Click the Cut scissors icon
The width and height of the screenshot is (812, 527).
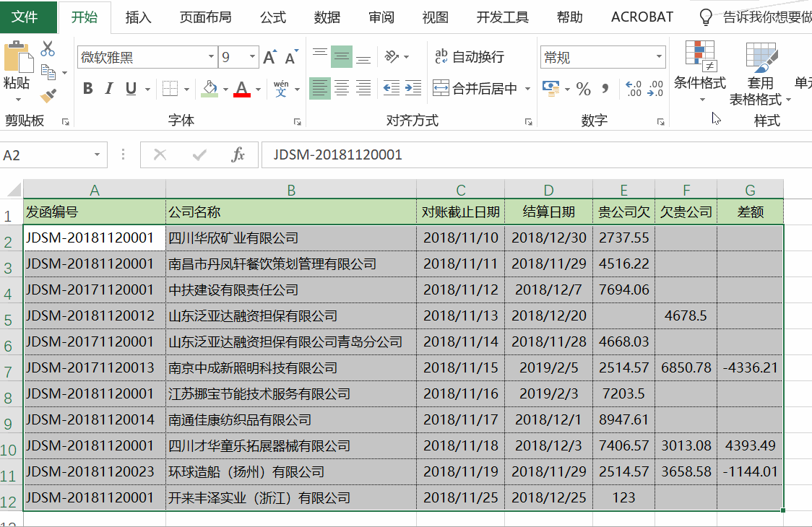48,48
